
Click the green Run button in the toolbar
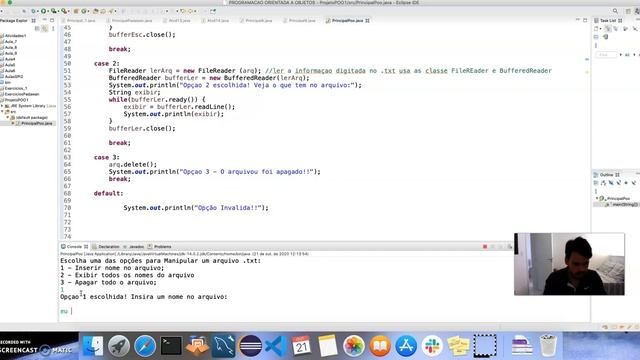pyautogui.click(x=43, y=11)
